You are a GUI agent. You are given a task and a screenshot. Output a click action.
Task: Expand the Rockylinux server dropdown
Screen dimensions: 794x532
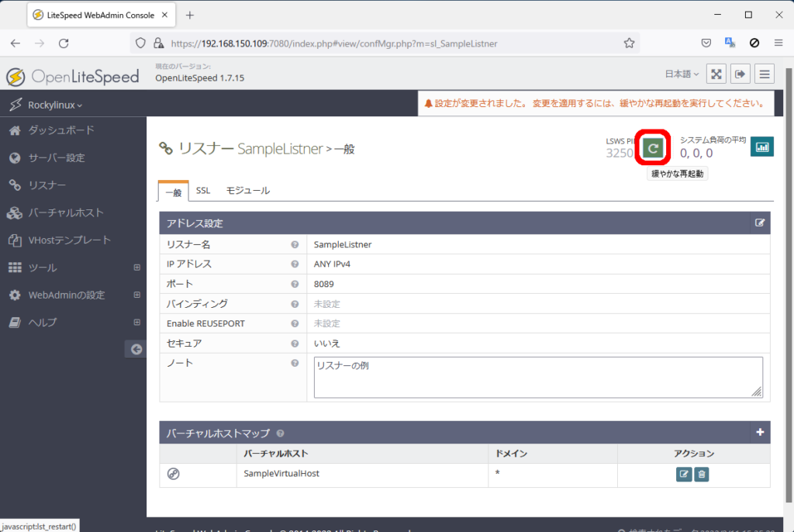pyautogui.click(x=54, y=105)
